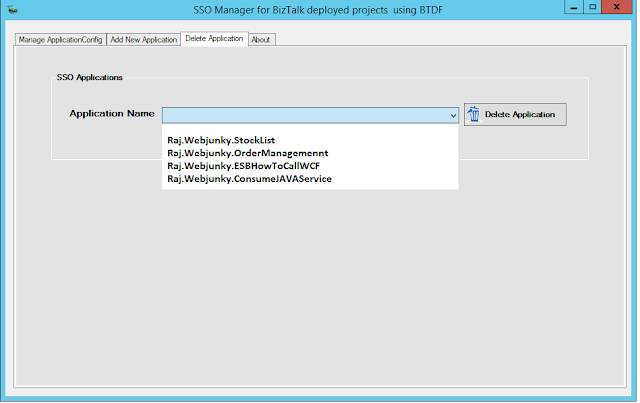Minimize the SSO Manager window
The image size is (640, 403).
[574, 7]
